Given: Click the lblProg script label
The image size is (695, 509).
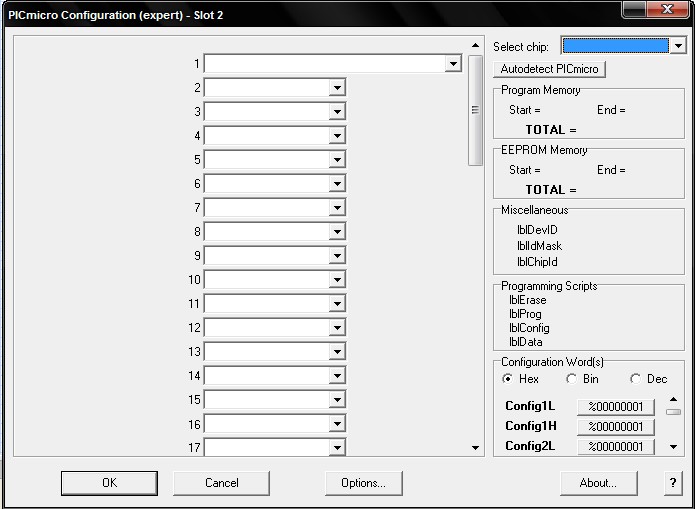Looking at the screenshot, I should pos(525,314).
